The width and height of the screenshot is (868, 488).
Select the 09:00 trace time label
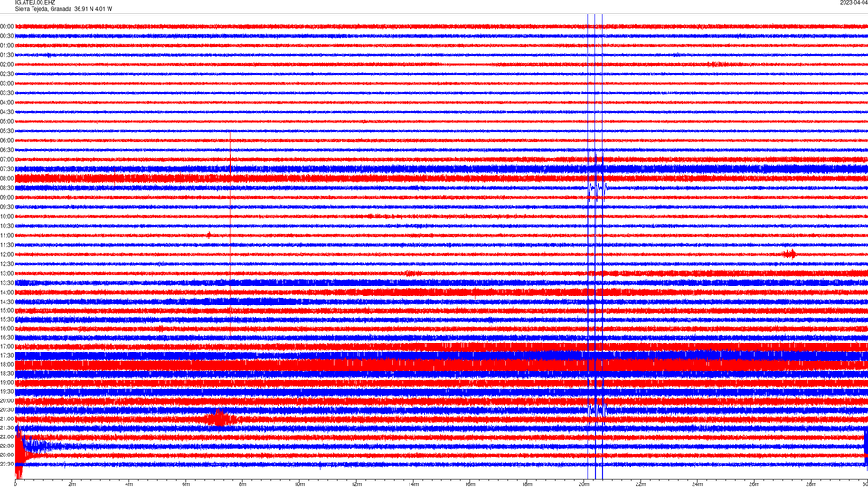tap(6, 198)
